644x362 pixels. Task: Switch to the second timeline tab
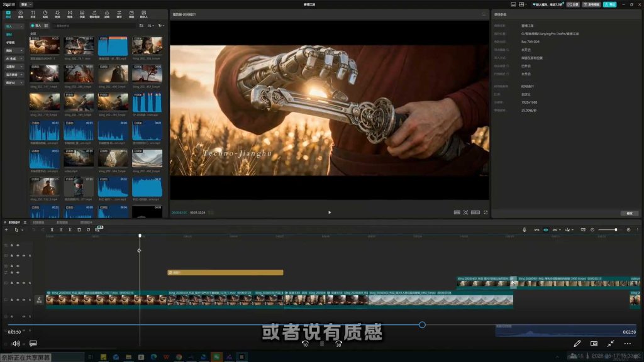[38, 222]
